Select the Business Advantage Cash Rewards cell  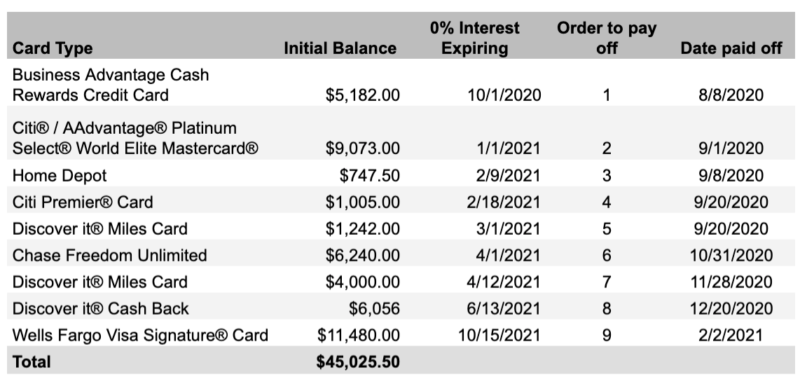coord(111,85)
